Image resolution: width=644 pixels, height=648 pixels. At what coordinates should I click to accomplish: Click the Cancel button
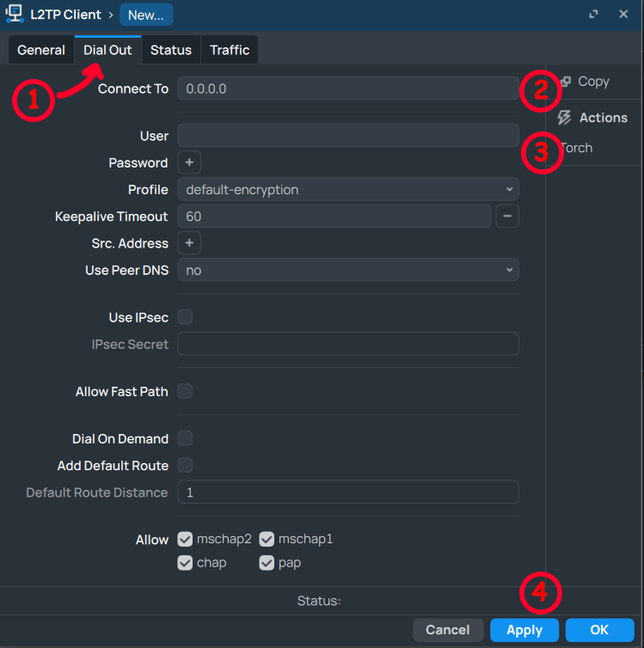448,630
